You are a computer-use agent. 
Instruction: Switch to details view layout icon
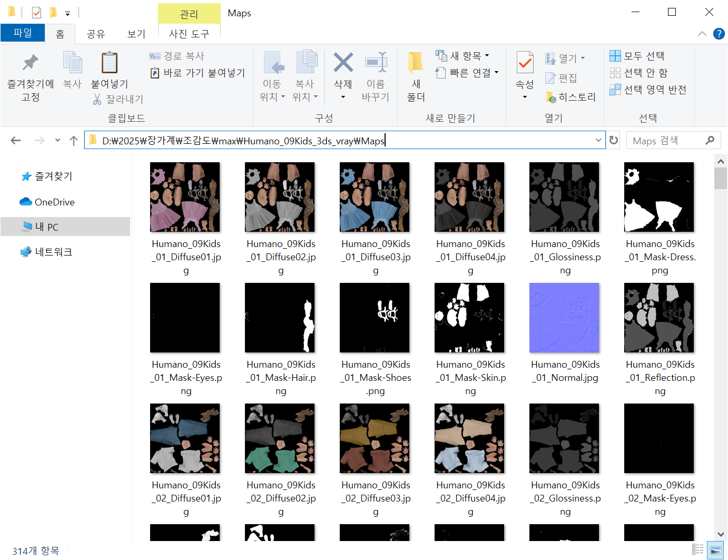698,549
